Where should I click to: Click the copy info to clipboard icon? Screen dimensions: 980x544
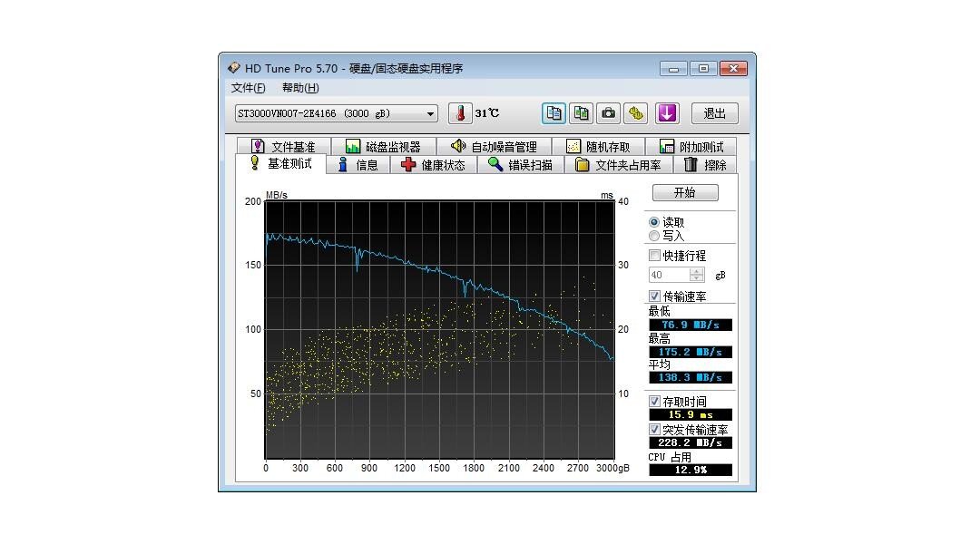pyautogui.click(x=554, y=113)
